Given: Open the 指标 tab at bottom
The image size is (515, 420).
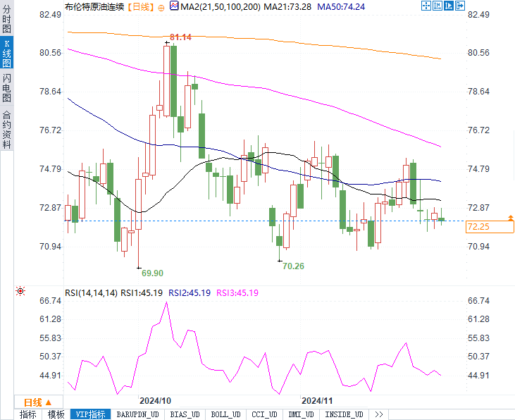Looking at the screenshot, I should pos(28,414).
